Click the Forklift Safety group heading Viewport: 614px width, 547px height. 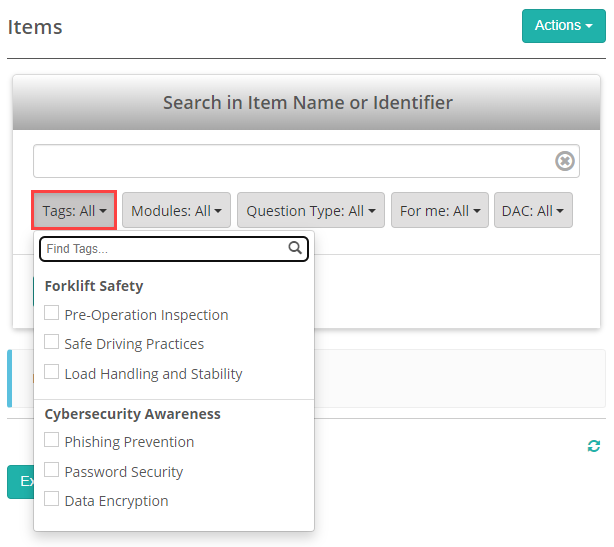[94, 286]
